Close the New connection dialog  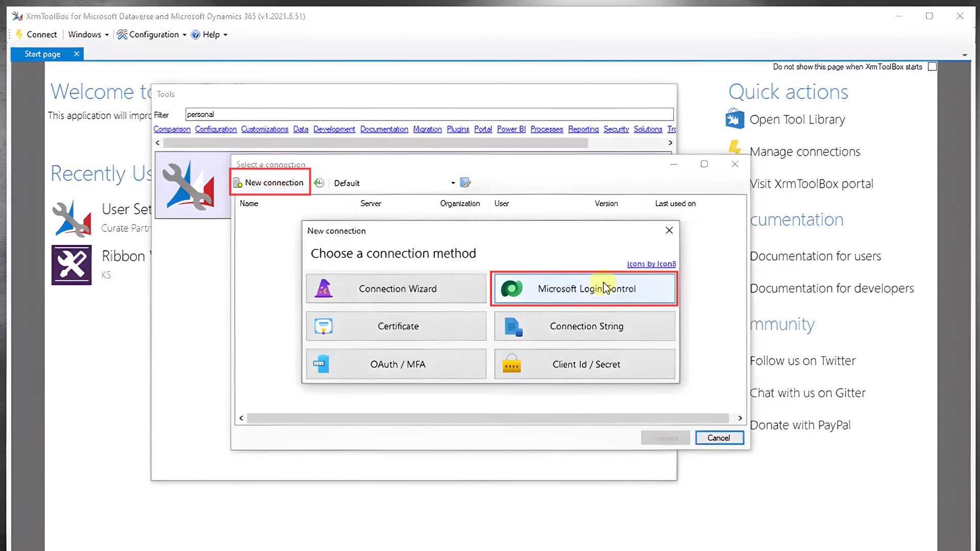(669, 231)
